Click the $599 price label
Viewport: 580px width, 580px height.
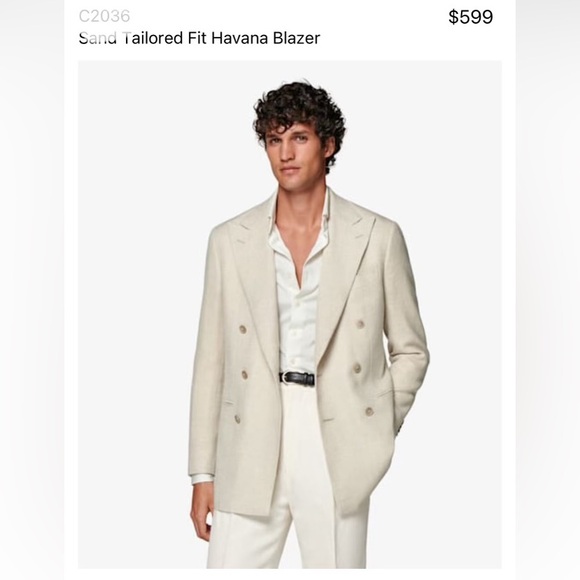pyautogui.click(x=471, y=17)
